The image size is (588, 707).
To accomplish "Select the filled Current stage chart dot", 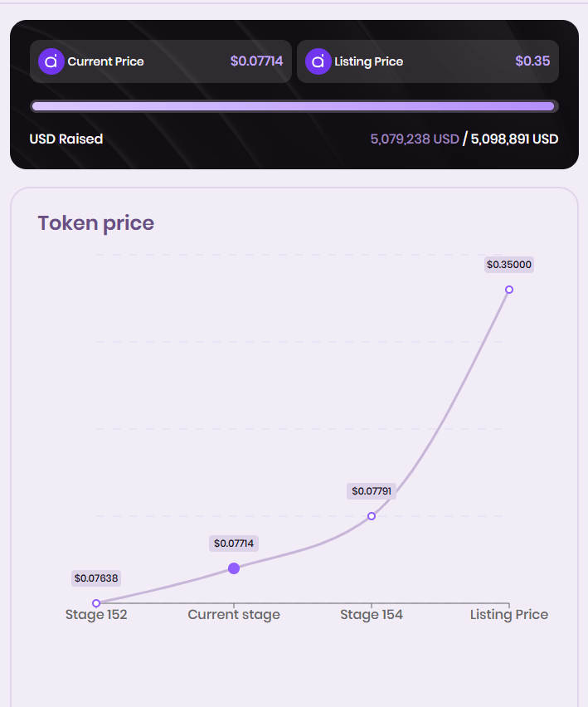I will (x=234, y=568).
